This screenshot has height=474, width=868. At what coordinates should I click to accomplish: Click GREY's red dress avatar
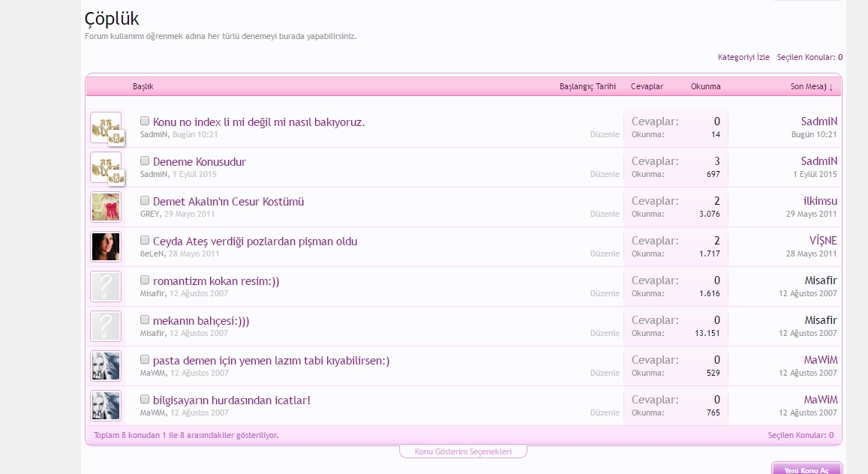(x=106, y=207)
